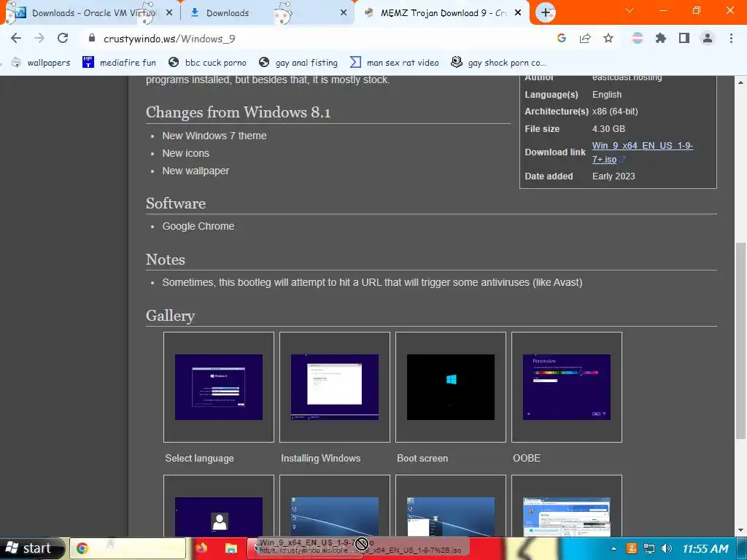Open Chrome's three-dot menu
747x560 pixels.
731,38
